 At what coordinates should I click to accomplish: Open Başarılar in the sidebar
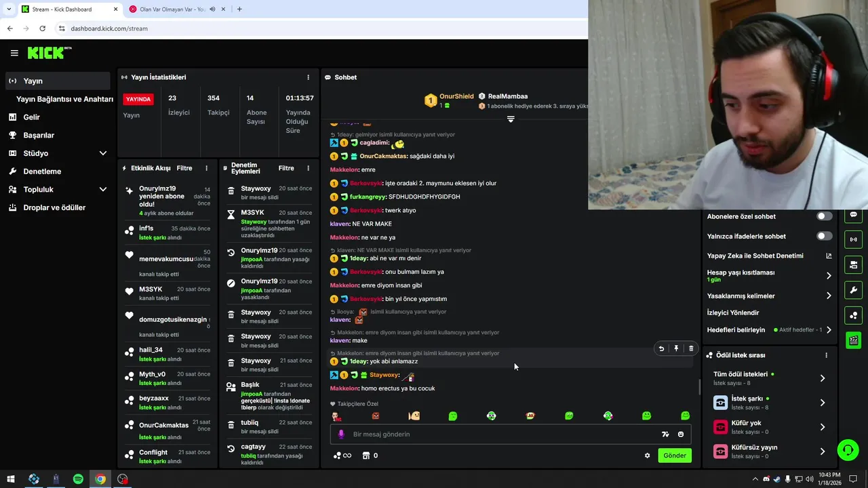39,135
